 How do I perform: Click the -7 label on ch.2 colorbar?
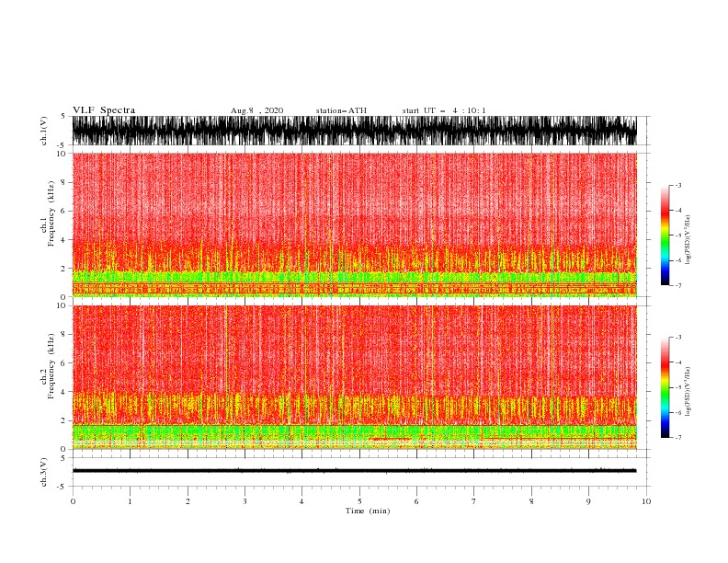click(678, 438)
